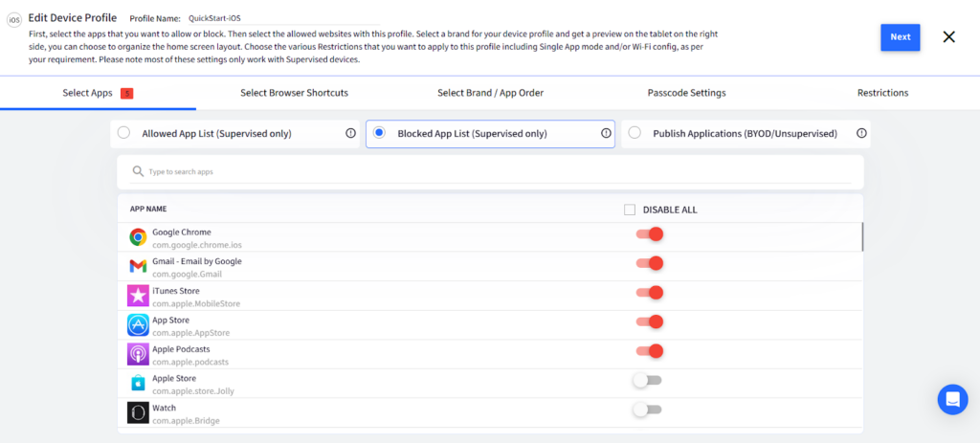Click the Google Chrome app icon

pyautogui.click(x=138, y=237)
